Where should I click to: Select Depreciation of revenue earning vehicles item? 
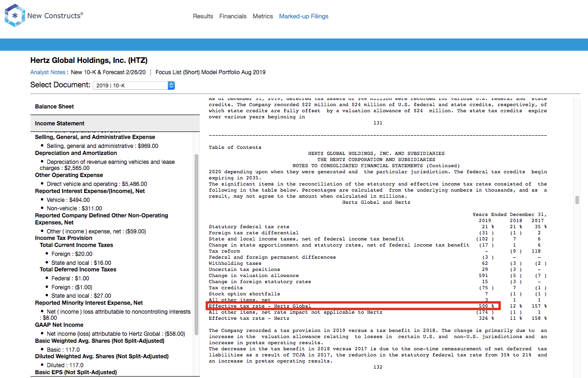pos(107,165)
